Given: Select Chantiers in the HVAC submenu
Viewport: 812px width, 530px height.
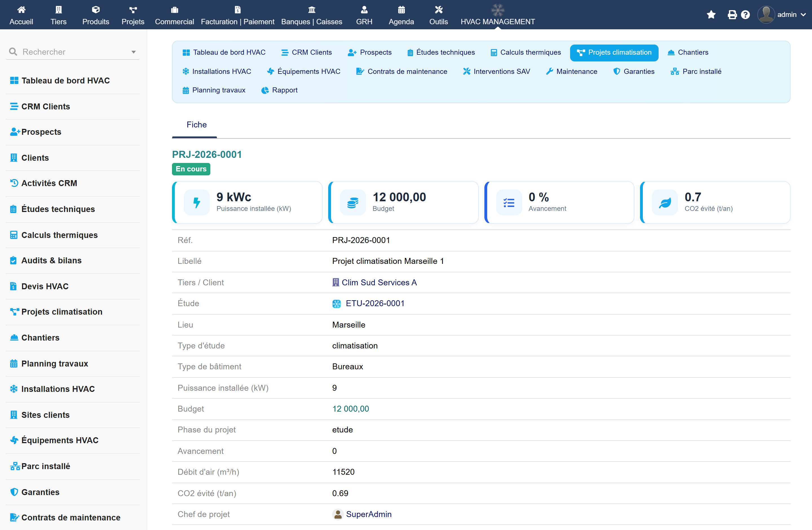Looking at the screenshot, I should [x=688, y=52].
